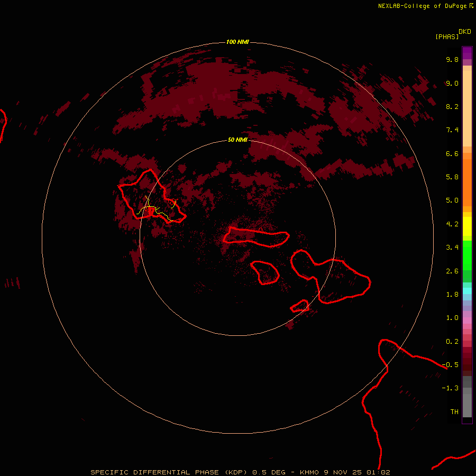
Task: Click the KHMO station ID in the caption
Action: pos(309,472)
